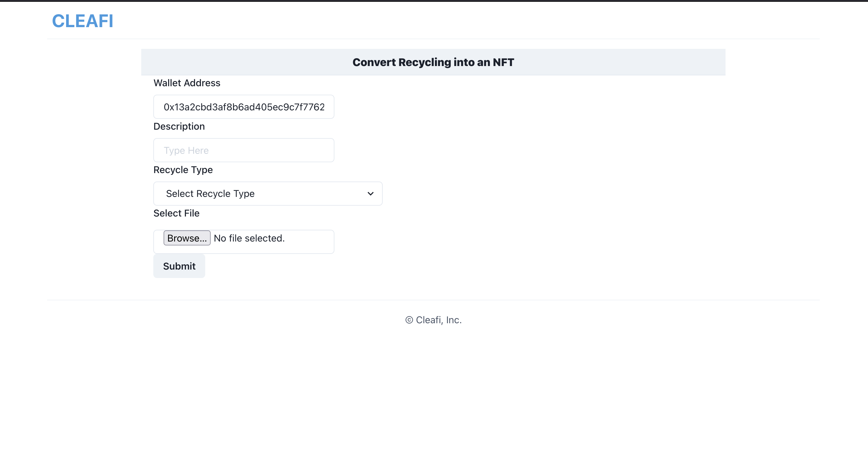Click the copyright symbol in footer

409,320
